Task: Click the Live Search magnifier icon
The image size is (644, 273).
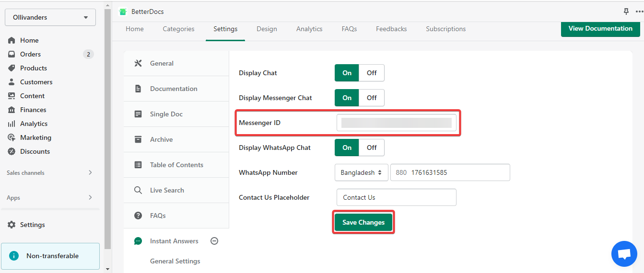Action: pos(138,190)
